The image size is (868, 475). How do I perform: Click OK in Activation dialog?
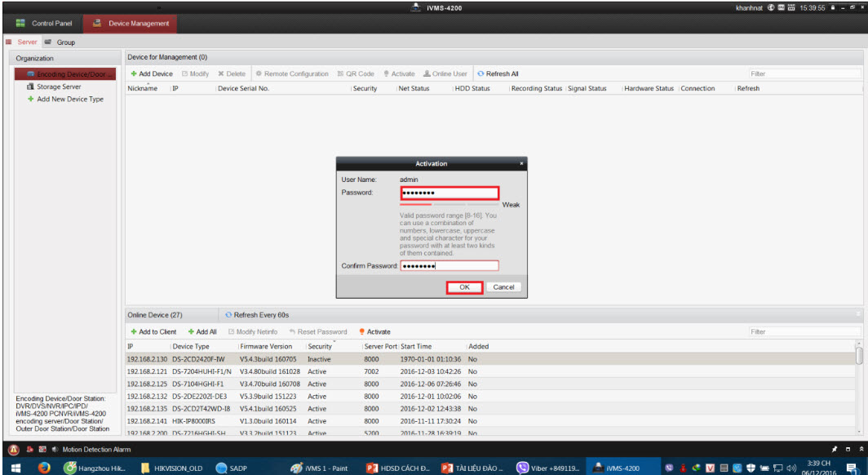click(x=464, y=287)
